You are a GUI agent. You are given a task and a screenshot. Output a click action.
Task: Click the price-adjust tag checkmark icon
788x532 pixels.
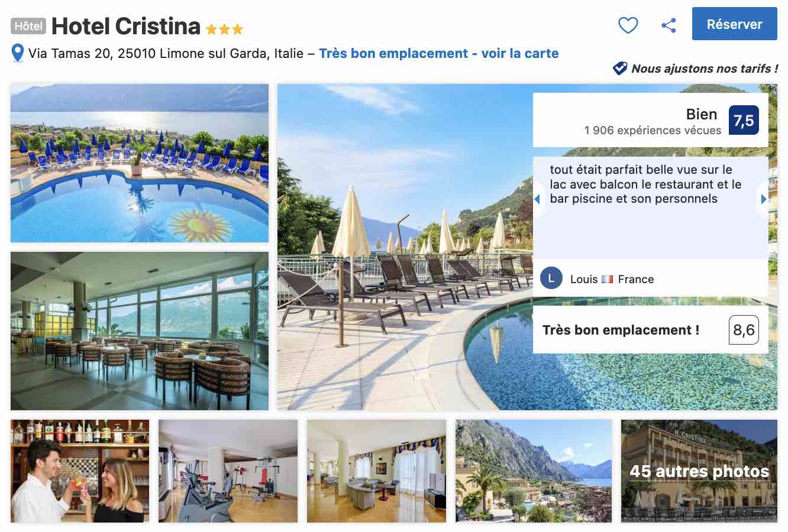click(x=619, y=69)
